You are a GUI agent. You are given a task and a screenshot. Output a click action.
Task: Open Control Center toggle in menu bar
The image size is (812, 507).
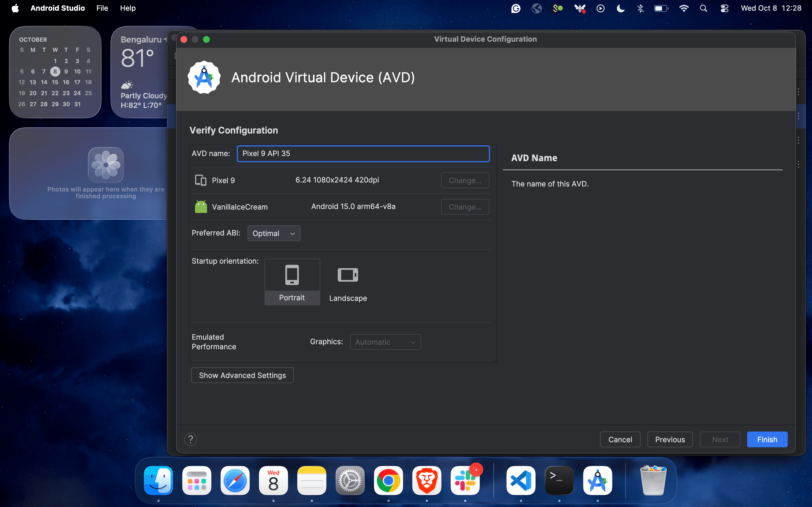coord(724,8)
